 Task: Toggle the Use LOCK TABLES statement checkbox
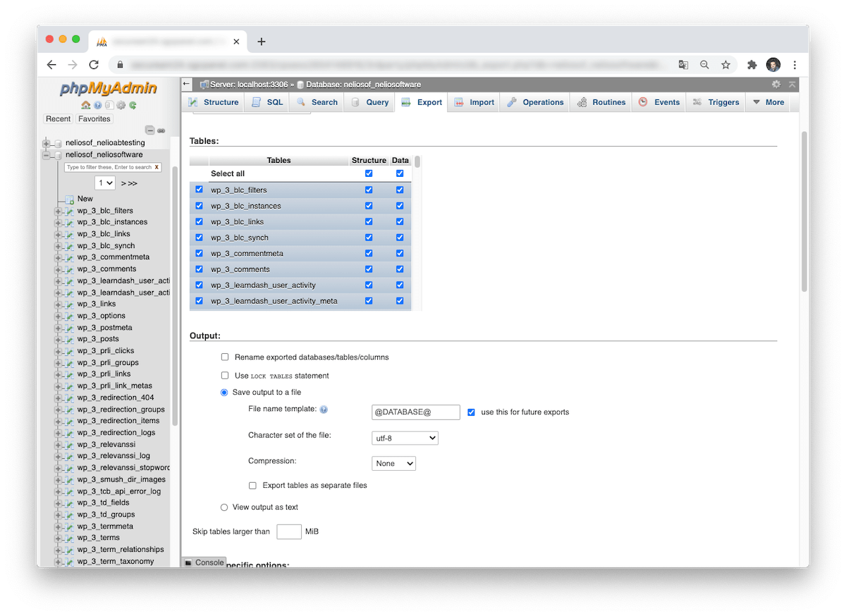(x=225, y=376)
